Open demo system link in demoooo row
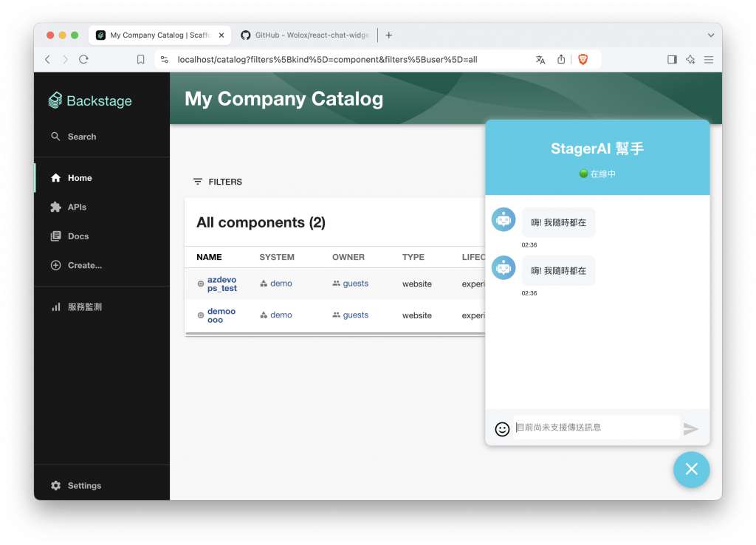This screenshot has width=756, height=545. pyautogui.click(x=281, y=315)
